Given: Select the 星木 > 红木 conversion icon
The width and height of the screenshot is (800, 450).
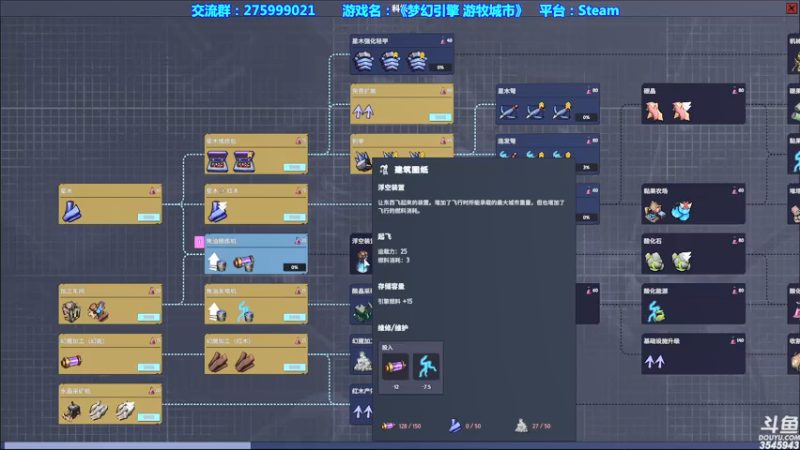Looking at the screenshot, I should tap(218, 211).
